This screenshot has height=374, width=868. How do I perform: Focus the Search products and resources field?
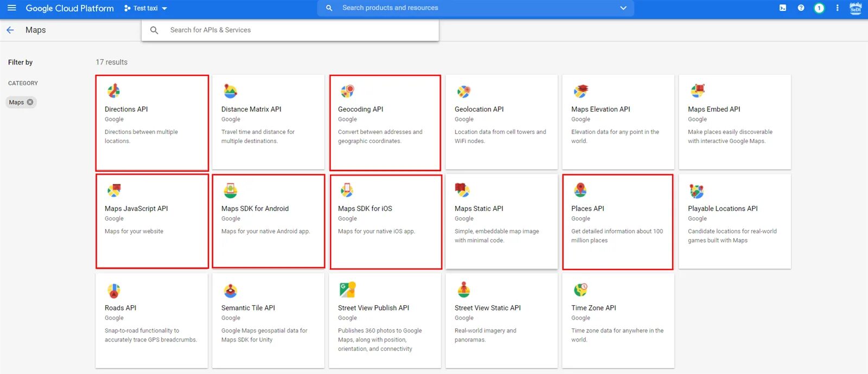[475, 8]
